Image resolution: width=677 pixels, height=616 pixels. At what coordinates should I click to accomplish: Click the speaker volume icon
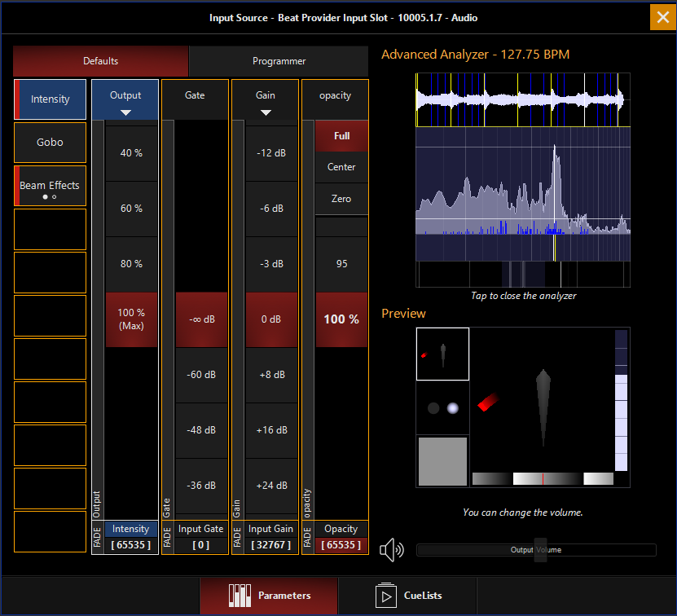click(x=392, y=550)
